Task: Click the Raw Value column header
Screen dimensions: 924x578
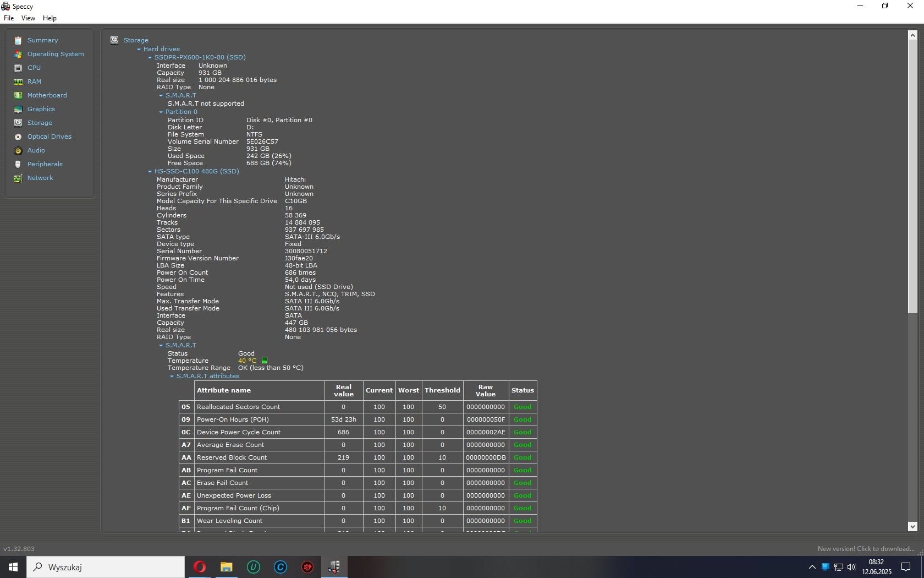Action: pos(486,390)
